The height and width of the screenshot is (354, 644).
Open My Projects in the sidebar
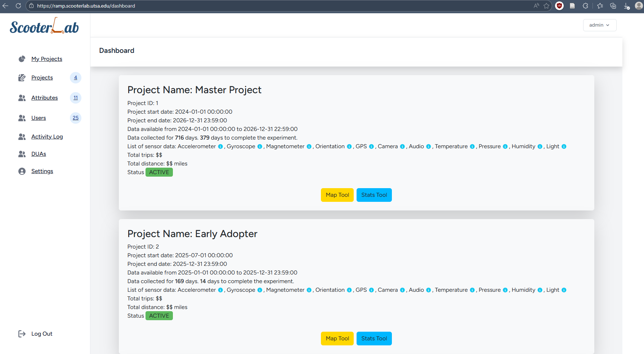click(x=46, y=59)
